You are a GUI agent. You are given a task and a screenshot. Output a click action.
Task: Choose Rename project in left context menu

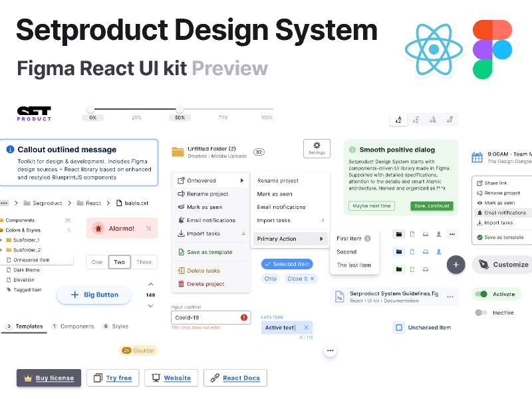[x=210, y=194]
